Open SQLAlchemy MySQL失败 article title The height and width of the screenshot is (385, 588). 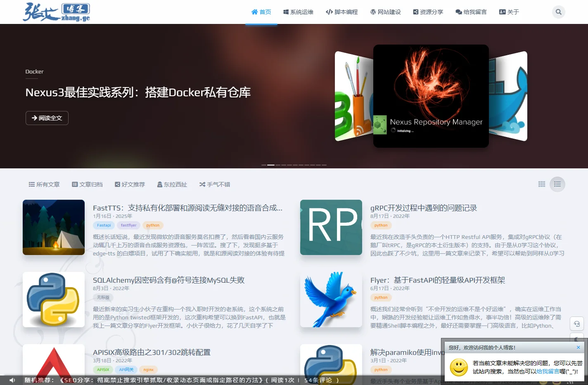169,280
